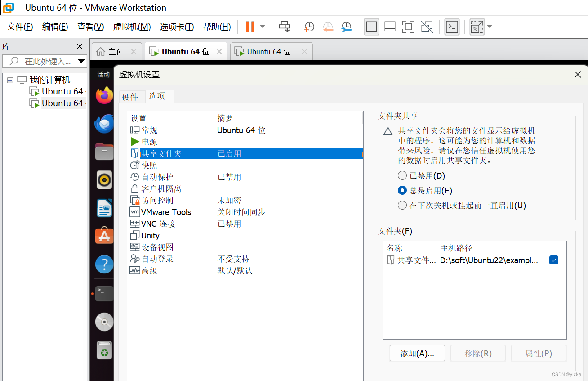Image resolution: width=588 pixels, height=381 pixels.
Task: Uncheck the shared folder enabled checkbox
Action: pyautogui.click(x=554, y=260)
